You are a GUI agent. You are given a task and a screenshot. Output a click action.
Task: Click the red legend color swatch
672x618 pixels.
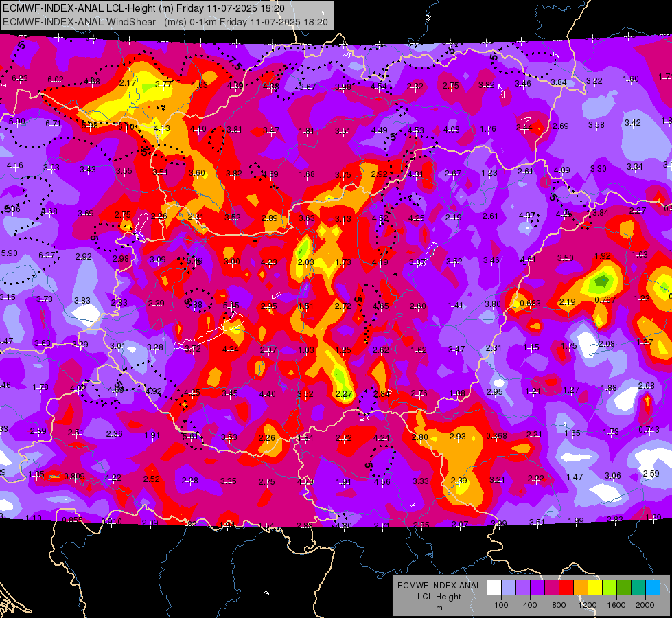pos(566,588)
